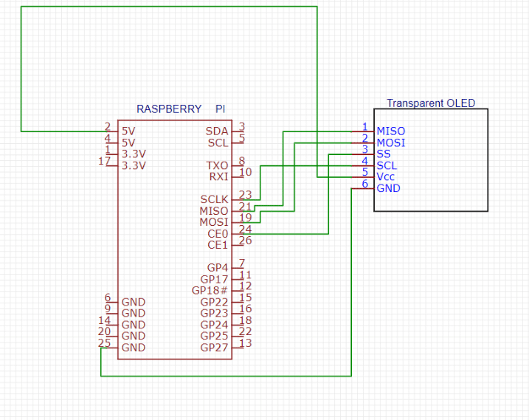Select the CE1 pin label
The height and width of the screenshot is (420, 529).
click(218, 245)
